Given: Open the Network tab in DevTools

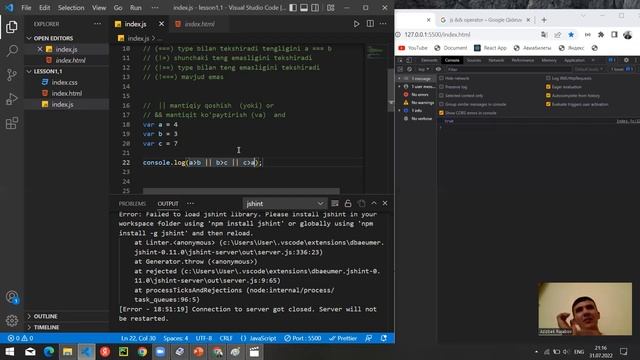Looking at the screenshot, I should (x=496, y=60).
